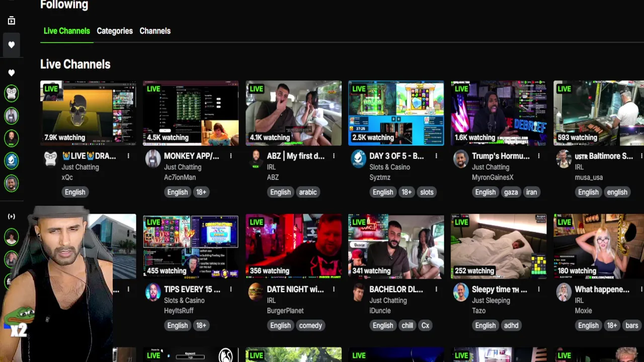Open BurgerPlanet stream thumbnail with 356 watching

[293, 246]
